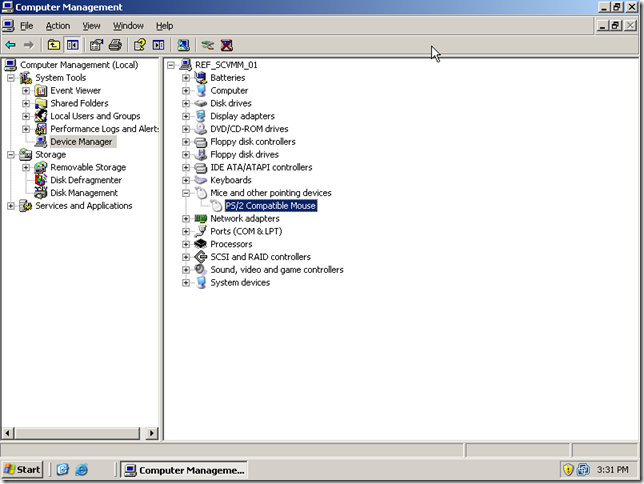The width and height of the screenshot is (644, 484).
Task: Click the Forward arrow toolbar button
Action: point(29,45)
